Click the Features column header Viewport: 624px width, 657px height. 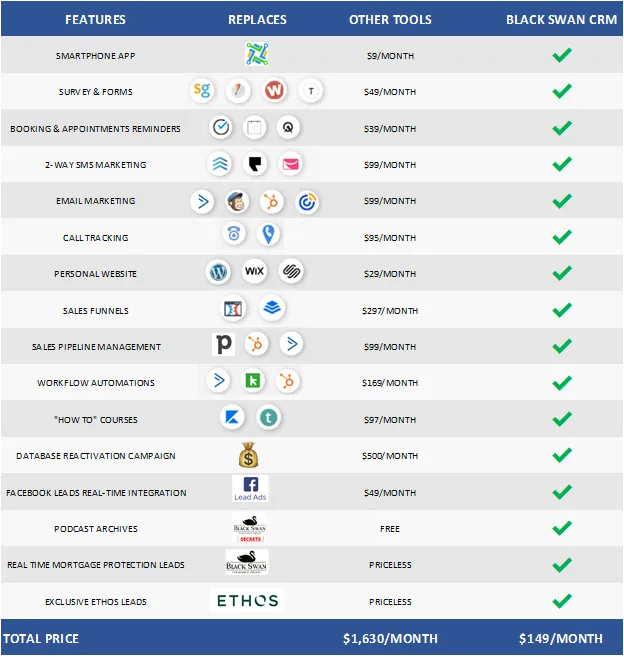pos(95,19)
